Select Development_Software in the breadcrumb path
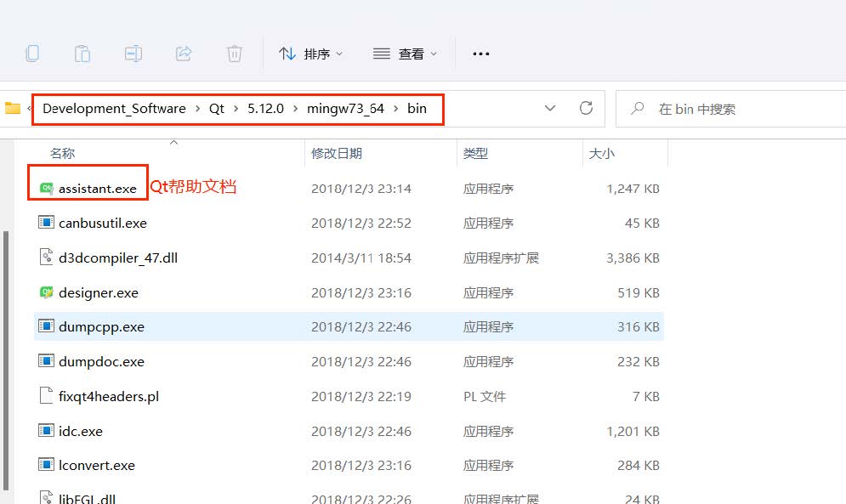846x504 pixels. (114, 109)
